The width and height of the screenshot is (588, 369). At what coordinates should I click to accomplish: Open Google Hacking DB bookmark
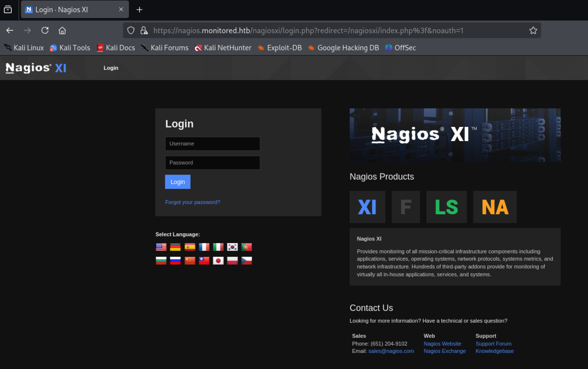click(x=343, y=48)
